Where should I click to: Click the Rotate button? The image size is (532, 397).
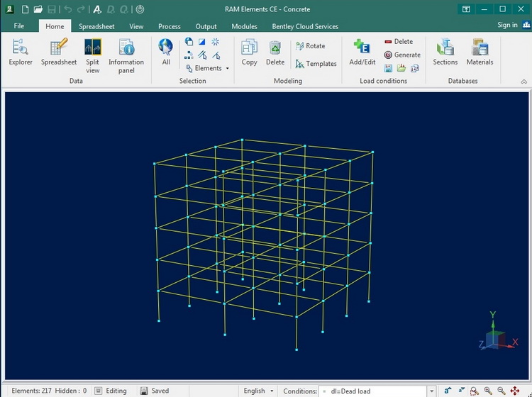pos(311,46)
